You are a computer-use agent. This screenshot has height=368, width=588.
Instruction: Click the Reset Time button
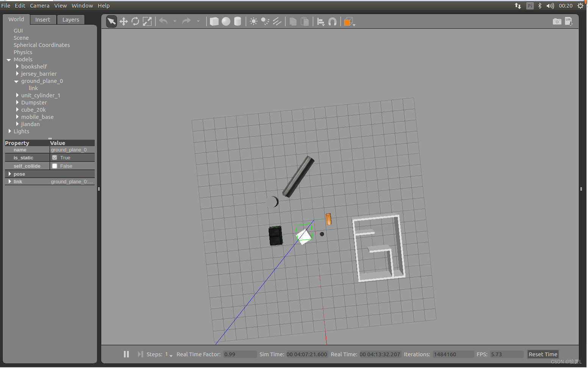(x=543, y=354)
